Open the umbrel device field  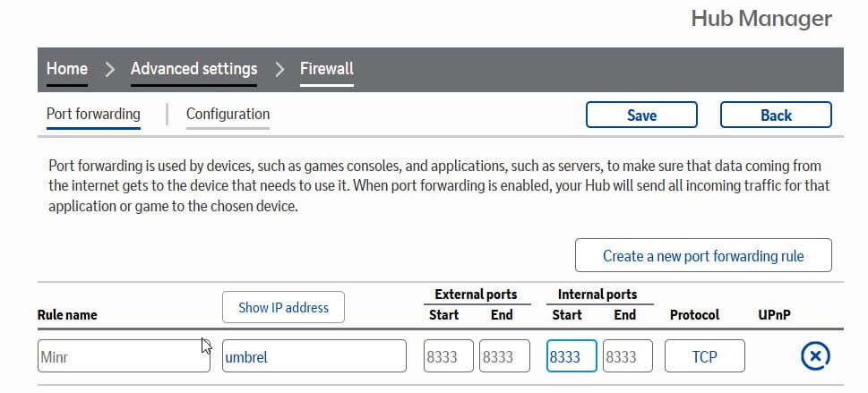tap(314, 356)
